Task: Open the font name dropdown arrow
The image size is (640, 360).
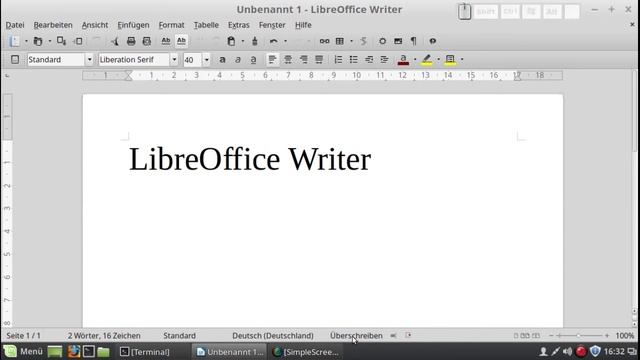Action: pos(174,60)
